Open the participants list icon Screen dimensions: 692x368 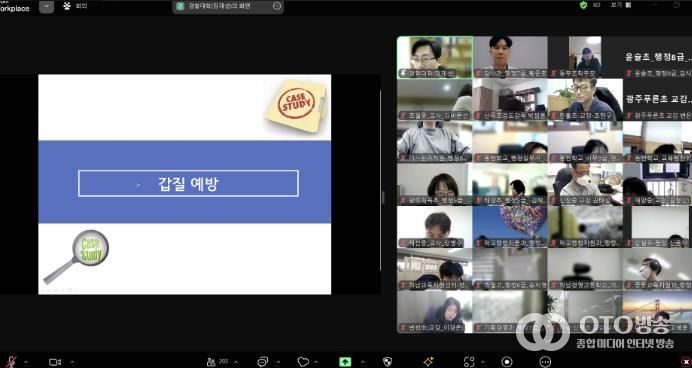211,362
